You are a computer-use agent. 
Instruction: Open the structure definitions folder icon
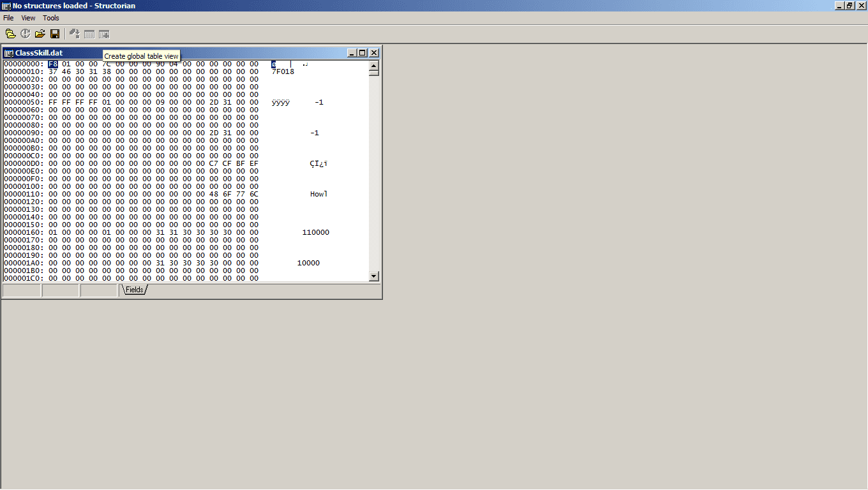point(11,34)
